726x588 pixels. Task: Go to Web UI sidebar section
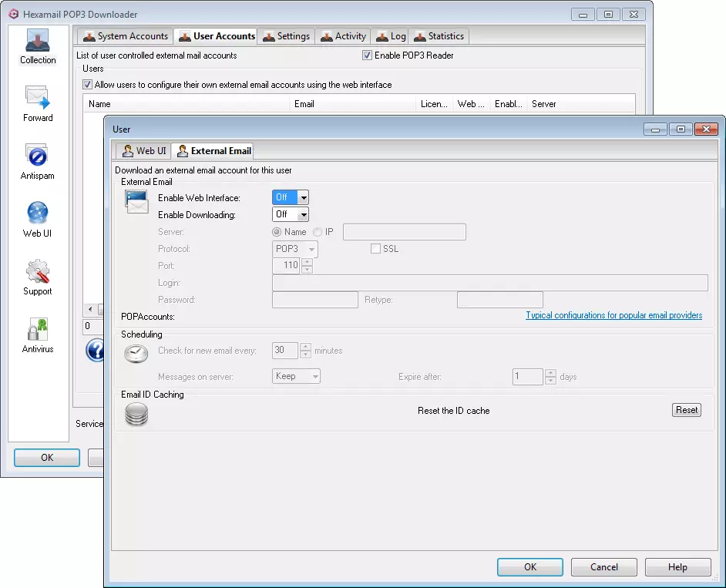38,214
